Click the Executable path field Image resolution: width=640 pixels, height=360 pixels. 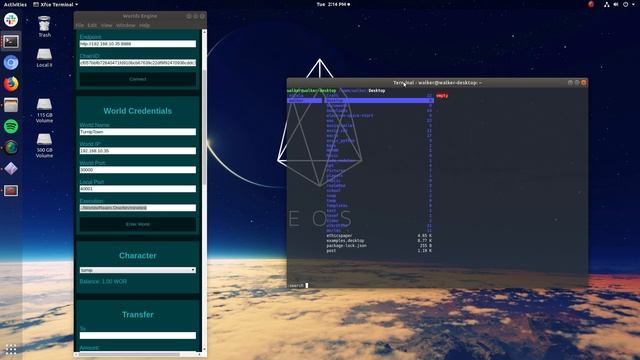[138, 208]
